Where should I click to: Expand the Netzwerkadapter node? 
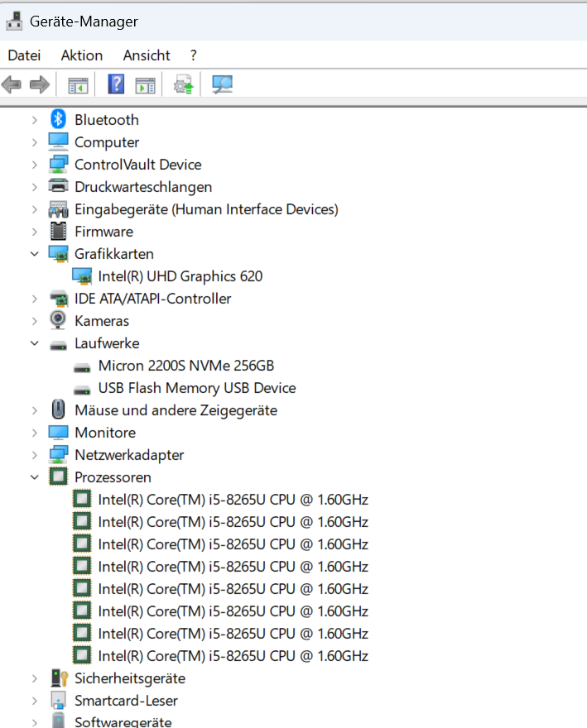(35, 455)
